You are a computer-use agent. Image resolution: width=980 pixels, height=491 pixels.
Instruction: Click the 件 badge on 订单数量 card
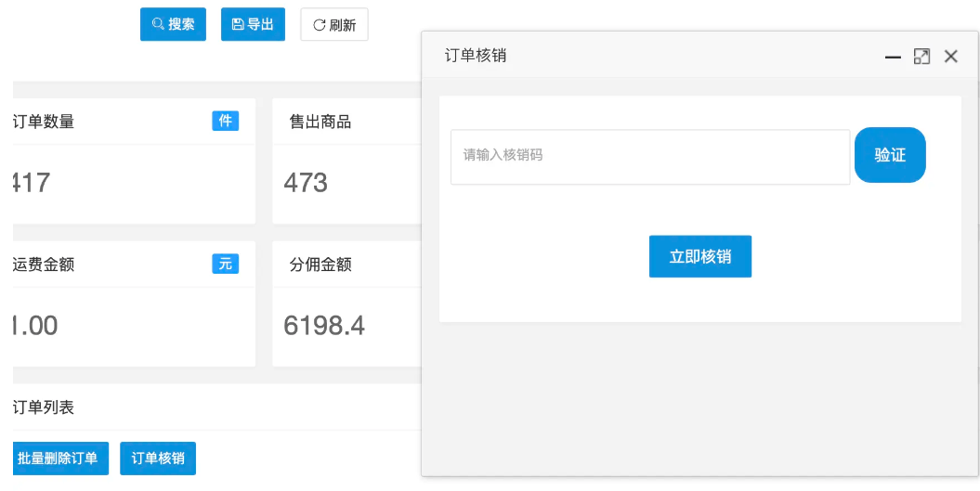point(225,121)
